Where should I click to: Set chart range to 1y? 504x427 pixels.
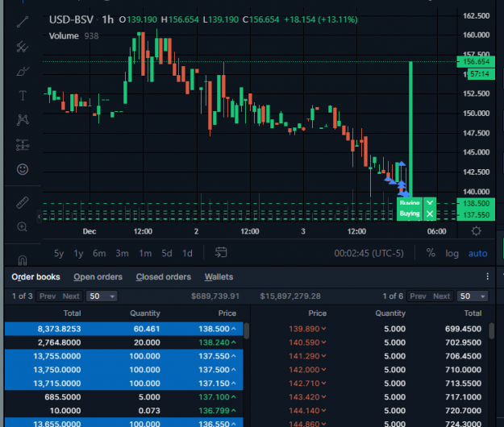pos(79,253)
